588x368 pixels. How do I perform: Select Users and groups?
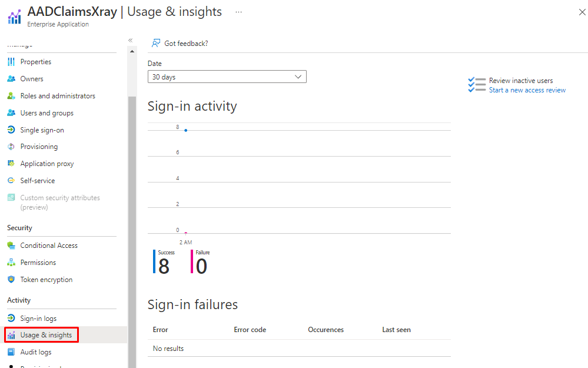tap(46, 113)
